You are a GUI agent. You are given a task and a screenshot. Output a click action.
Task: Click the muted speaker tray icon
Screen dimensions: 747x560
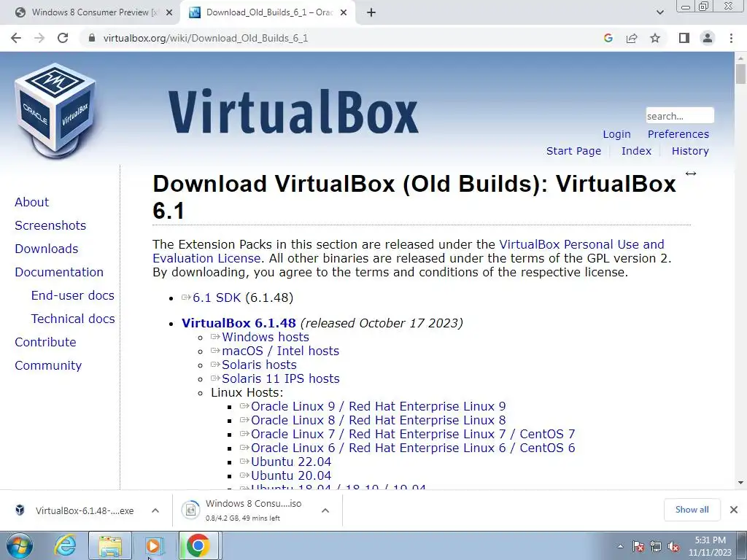673,547
